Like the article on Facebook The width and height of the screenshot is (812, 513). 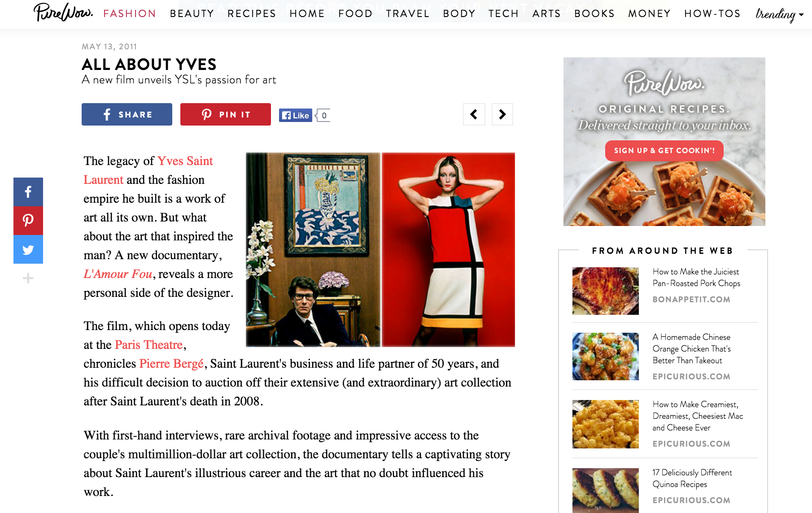[296, 115]
